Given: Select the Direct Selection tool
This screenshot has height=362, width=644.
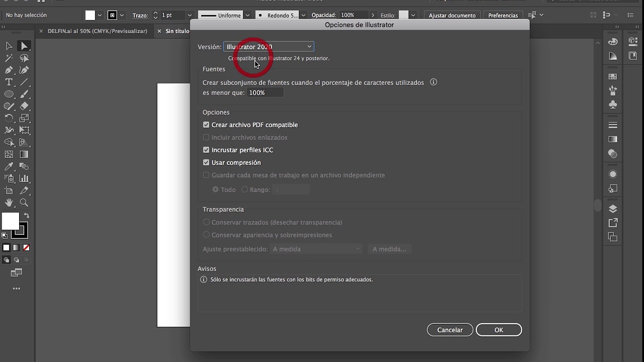Looking at the screenshot, I should pos(24,46).
